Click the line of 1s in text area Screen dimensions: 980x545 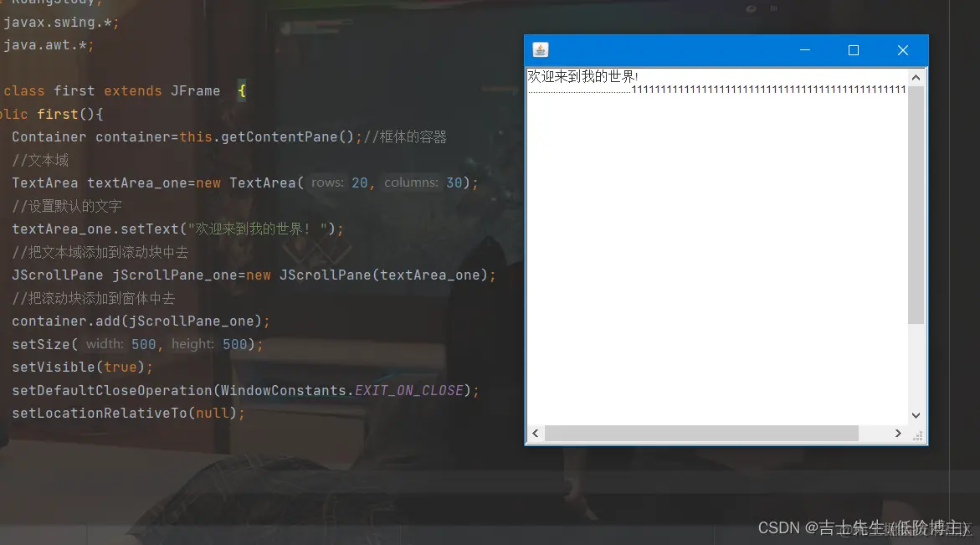click(x=768, y=90)
